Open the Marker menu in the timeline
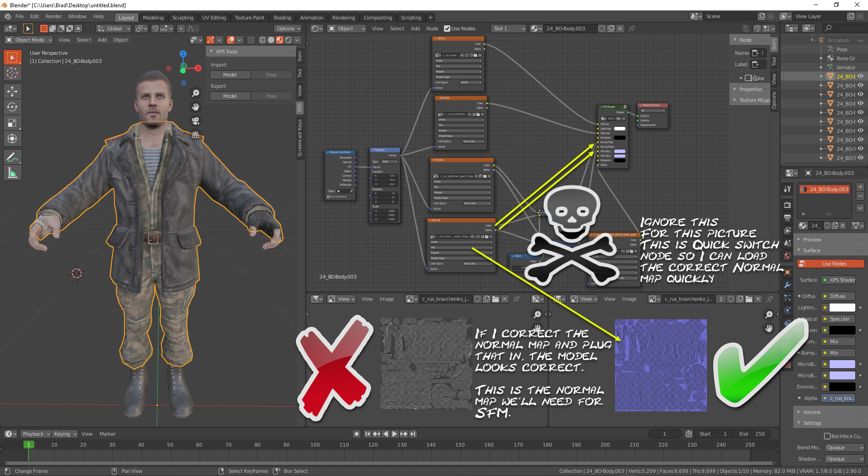The image size is (868, 476). pos(107,434)
